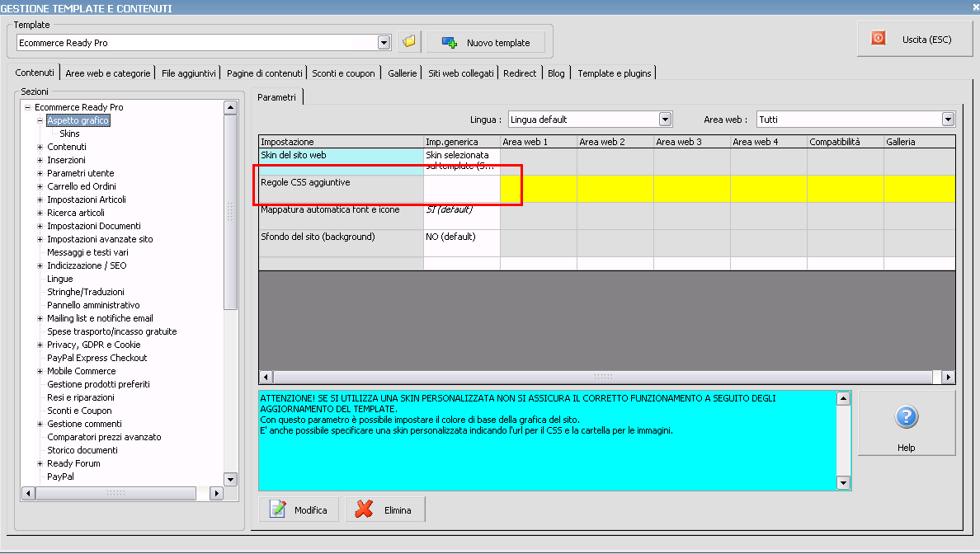This screenshot has width=980, height=554.
Task: Click the Modifica pencil icon
Action: coord(277,509)
